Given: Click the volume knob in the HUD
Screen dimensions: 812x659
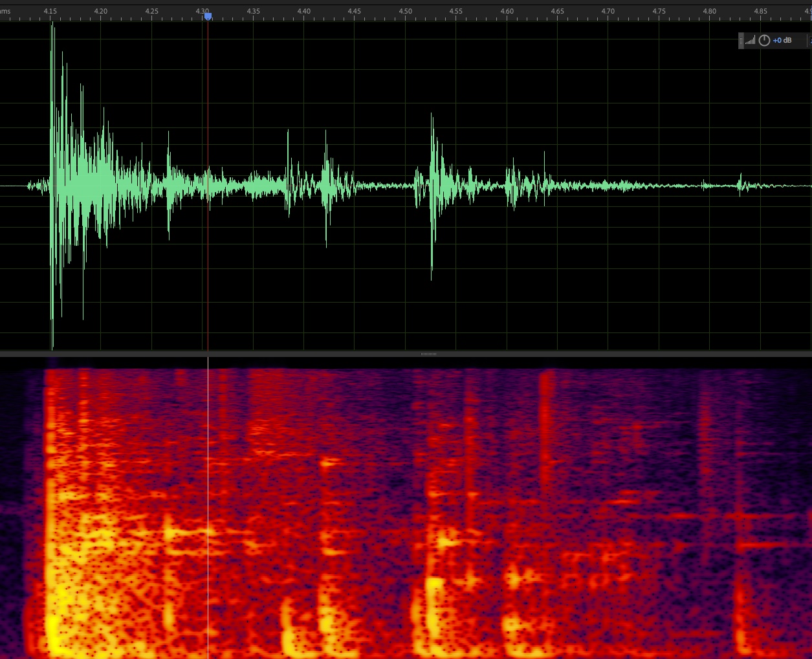Looking at the screenshot, I should (x=764, y=41).
